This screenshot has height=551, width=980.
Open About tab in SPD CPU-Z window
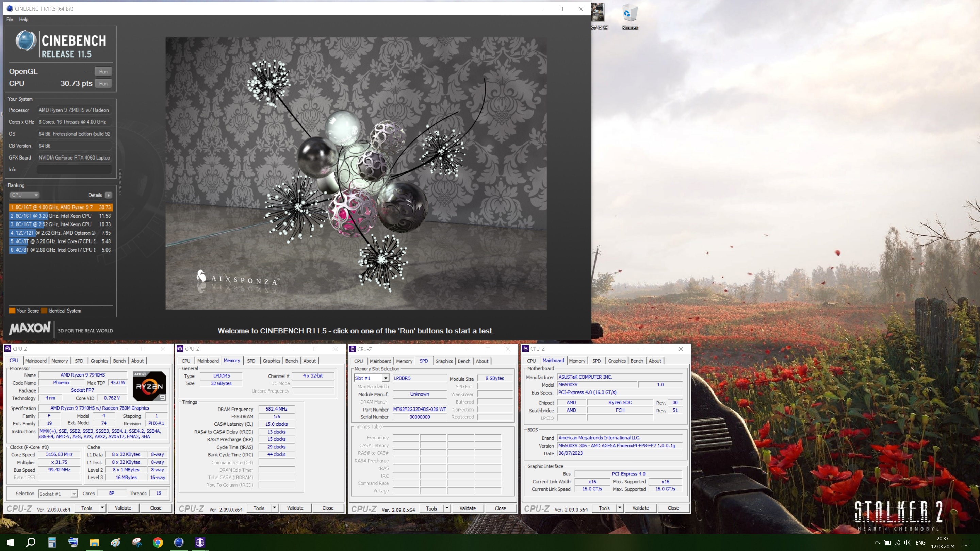click(x=482, y=361)
